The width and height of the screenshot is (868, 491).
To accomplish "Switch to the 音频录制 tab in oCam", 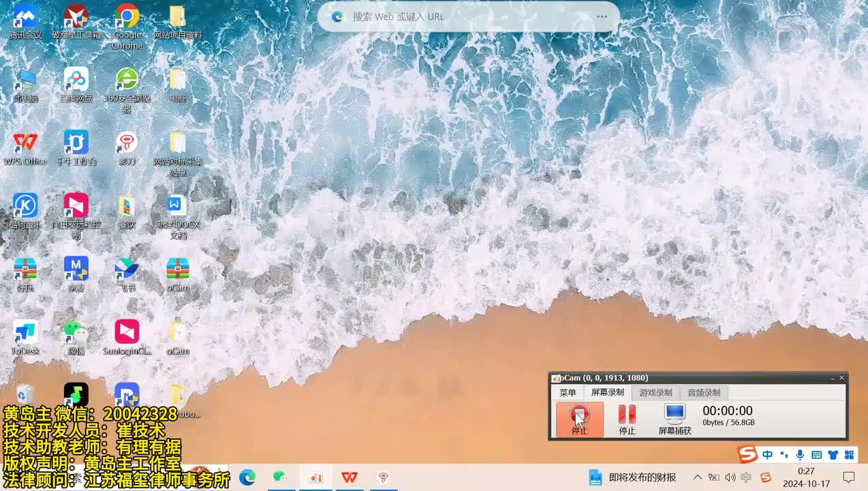I will (704, 393).
